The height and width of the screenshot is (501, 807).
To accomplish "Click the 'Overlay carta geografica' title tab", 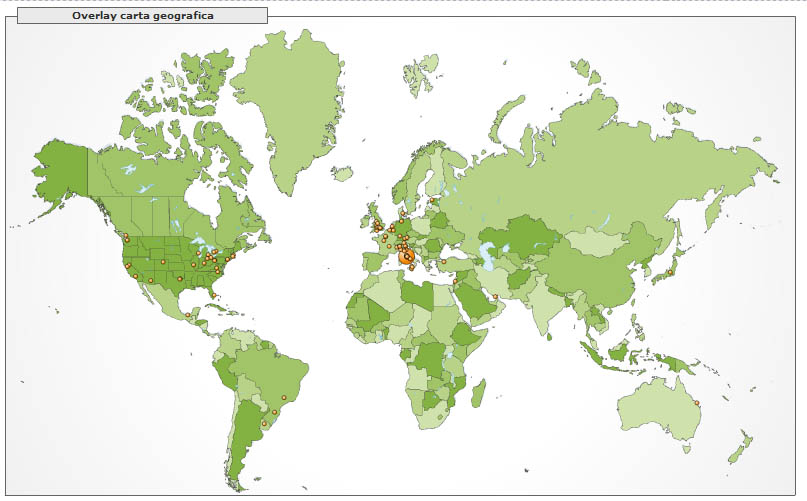I will (143, 15).
